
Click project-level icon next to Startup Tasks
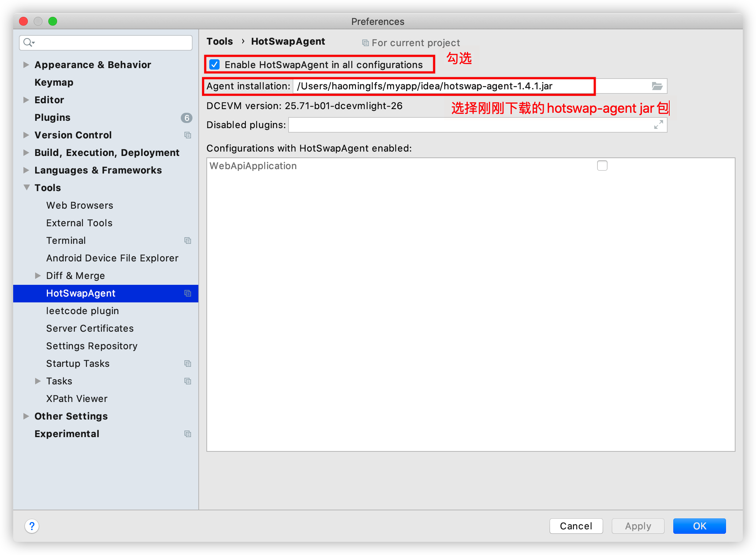[188, 364]
